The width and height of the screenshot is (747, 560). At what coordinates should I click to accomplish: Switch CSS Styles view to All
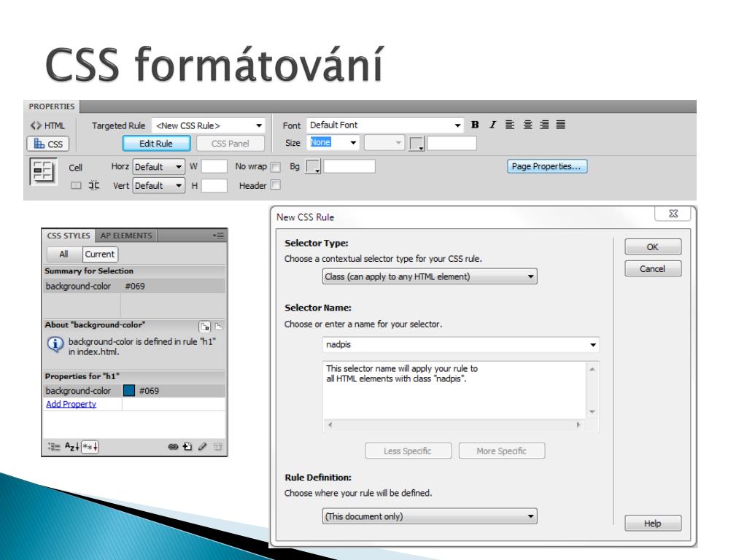click(x=64, y=254)
